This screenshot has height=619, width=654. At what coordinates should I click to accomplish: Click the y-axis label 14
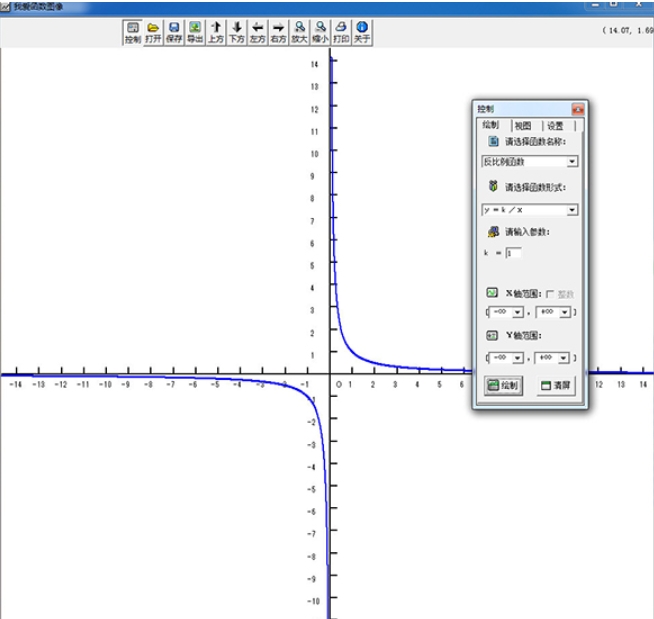coord(314,64)
